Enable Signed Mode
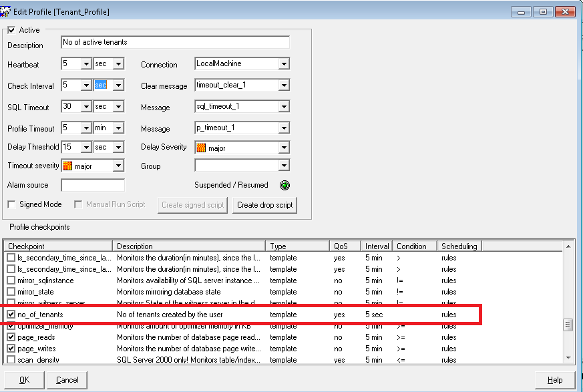 [x=10, y=204]
